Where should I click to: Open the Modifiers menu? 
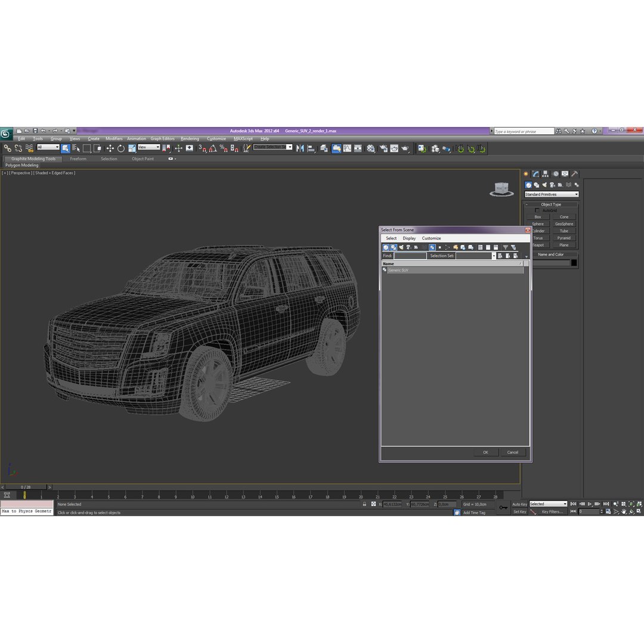(114, 139)
